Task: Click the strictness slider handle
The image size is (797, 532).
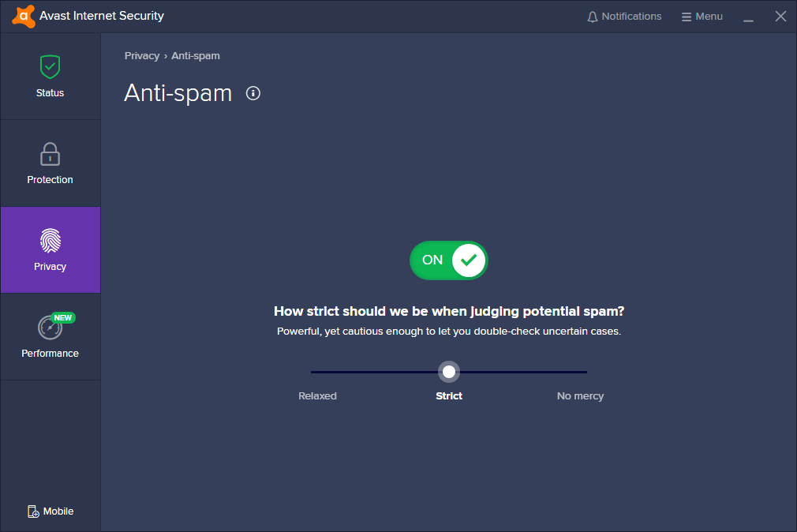Action: (449, 372)
